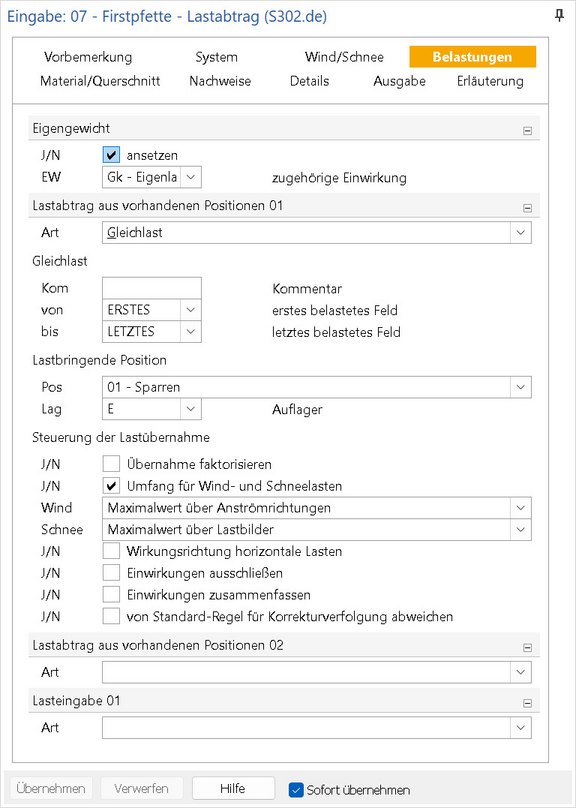Open the EW Gk - Eigenlast dropdown
This screenshot has height=808, width=576.
point(152,177)
